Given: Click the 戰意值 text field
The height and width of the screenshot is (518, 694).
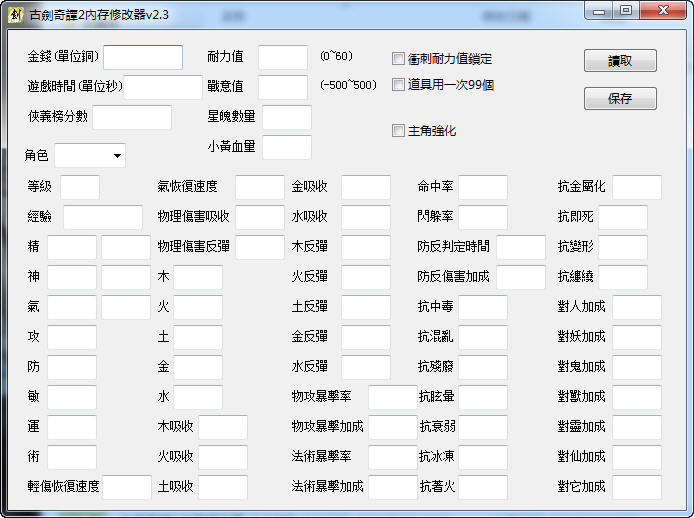Looking at the screenshot, I should [x=283, y=87].
